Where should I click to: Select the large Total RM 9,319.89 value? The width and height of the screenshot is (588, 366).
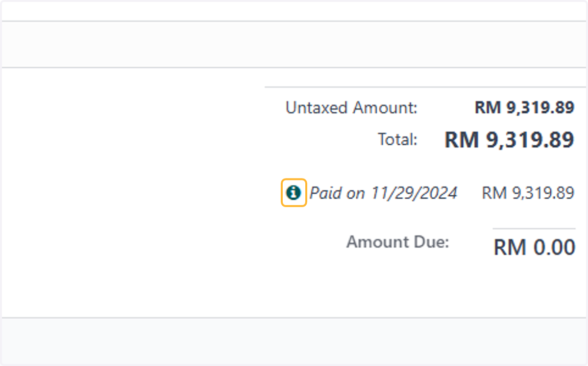tap(509, 140)
